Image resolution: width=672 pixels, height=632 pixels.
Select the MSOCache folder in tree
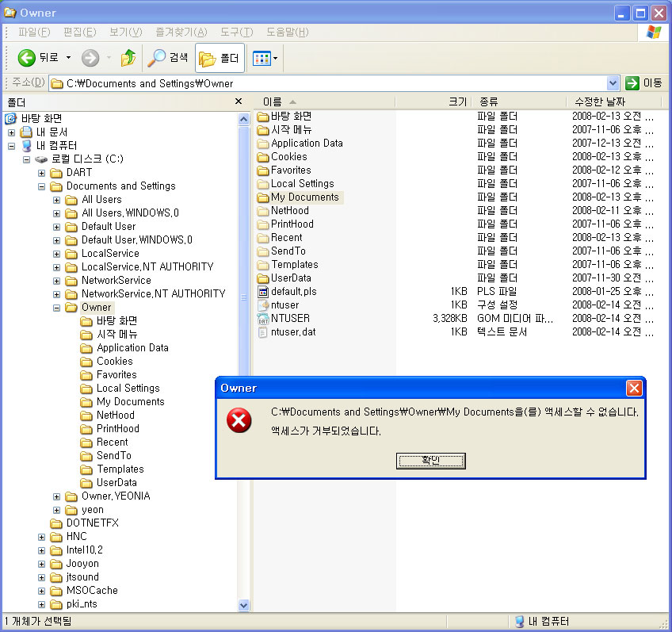coord(84,591)
